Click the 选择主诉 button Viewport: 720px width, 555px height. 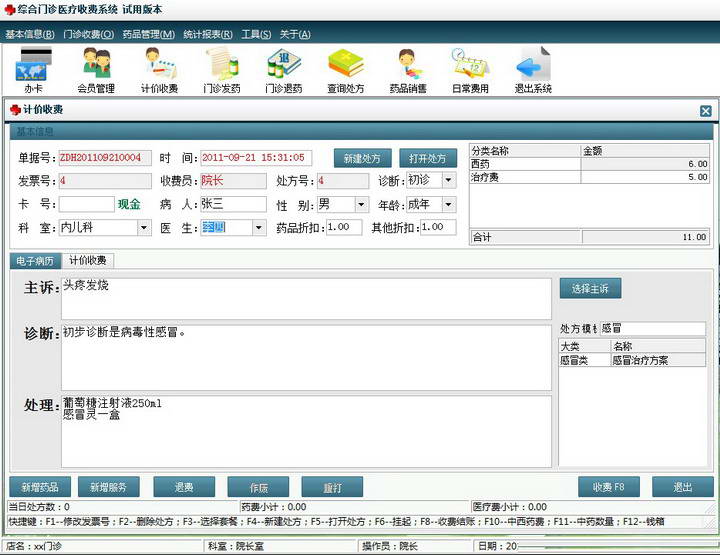(x=591, y=288)
